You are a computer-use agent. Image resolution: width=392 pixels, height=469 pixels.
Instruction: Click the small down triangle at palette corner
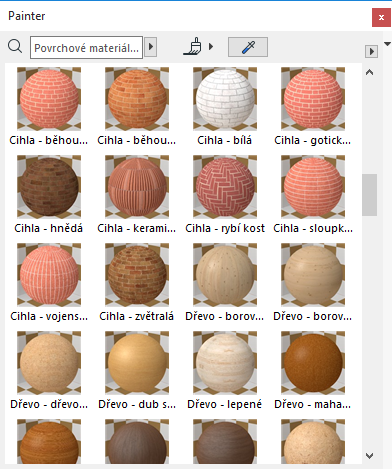tap(387, 44)
